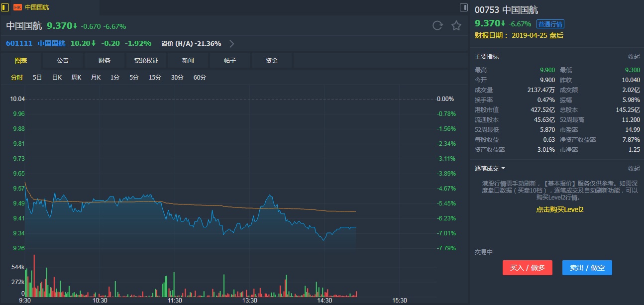Collapse the 主要指标 section via 收起
This screenshot has height=305, width=644.
(634, 57)
